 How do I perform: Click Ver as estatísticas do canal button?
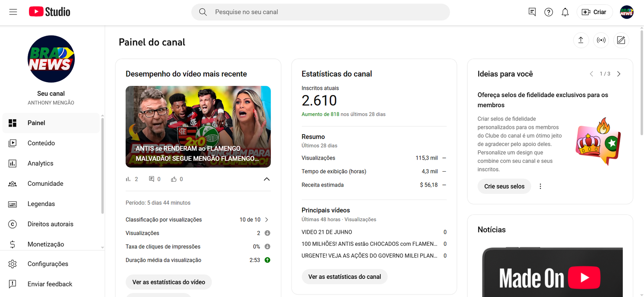click(345, 277)
